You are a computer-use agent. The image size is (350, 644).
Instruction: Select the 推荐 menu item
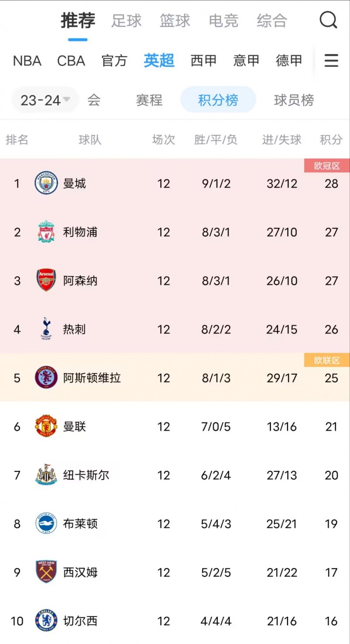pyautogui.click(x=77, y=20)
